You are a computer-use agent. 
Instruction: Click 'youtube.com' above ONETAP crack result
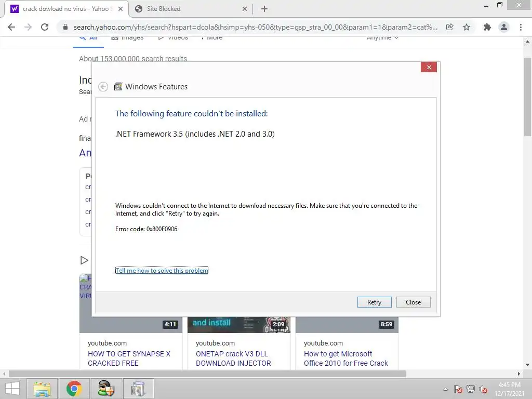[x=215, y=343]
